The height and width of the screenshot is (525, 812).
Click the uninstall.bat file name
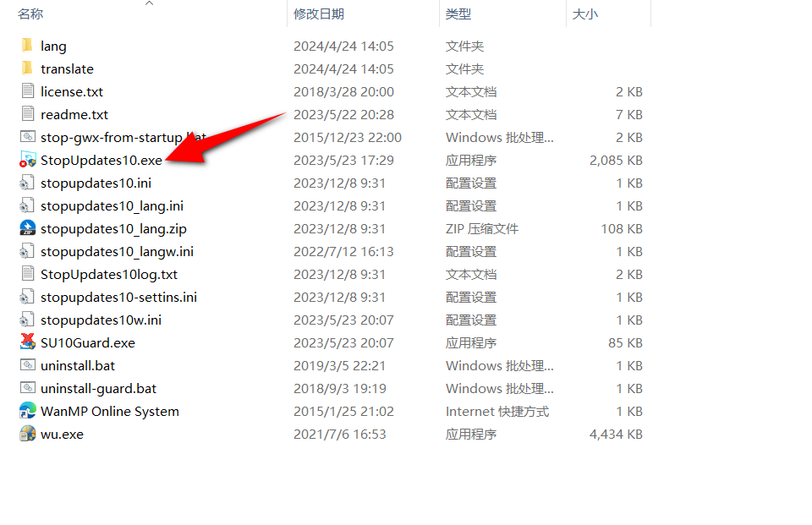(x=78, y=365)
